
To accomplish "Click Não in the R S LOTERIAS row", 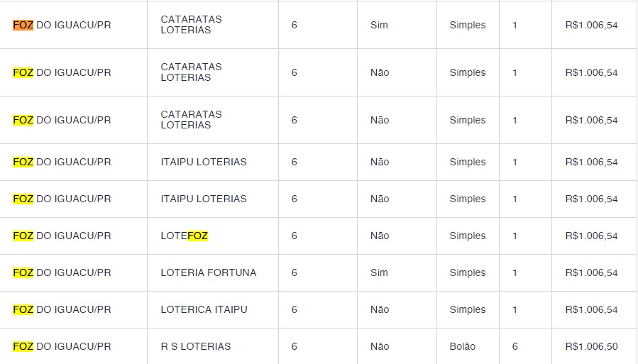I will (x=380, y=346).
